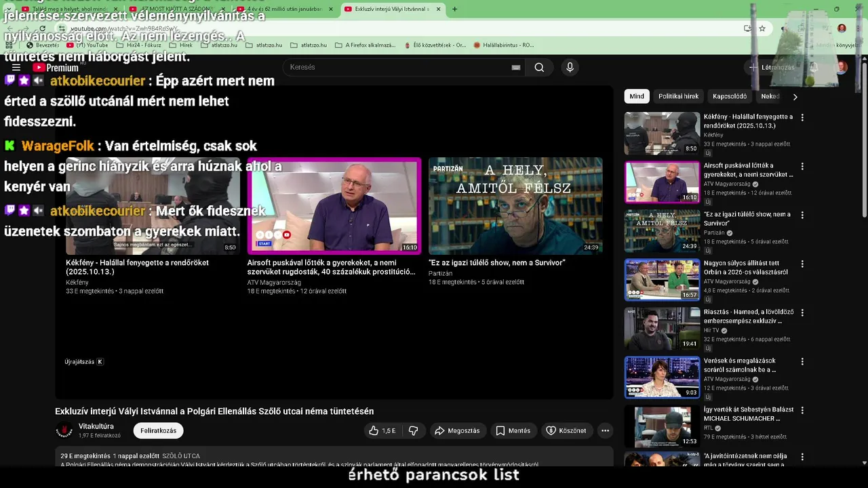This screenshot has height=488, width=868.
Task: Open options for 'Így verték át Sebestyén' video
Action: [802, 410]
